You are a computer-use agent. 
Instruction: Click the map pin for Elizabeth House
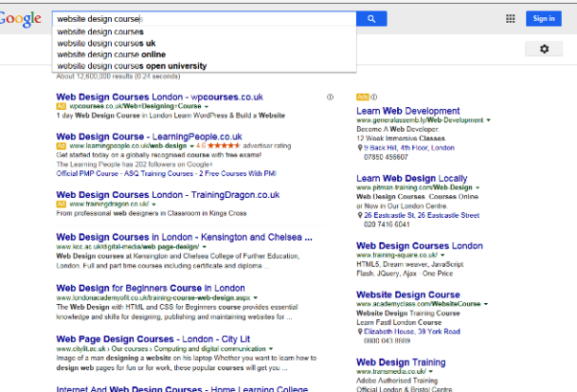[x=360, y=332]
